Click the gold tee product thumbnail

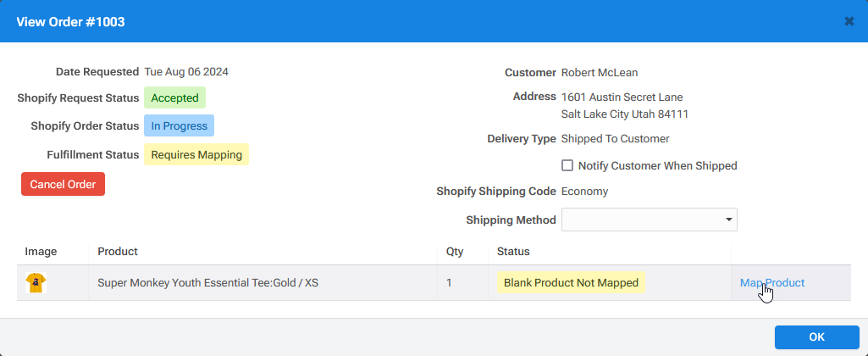tap(36, 283)
